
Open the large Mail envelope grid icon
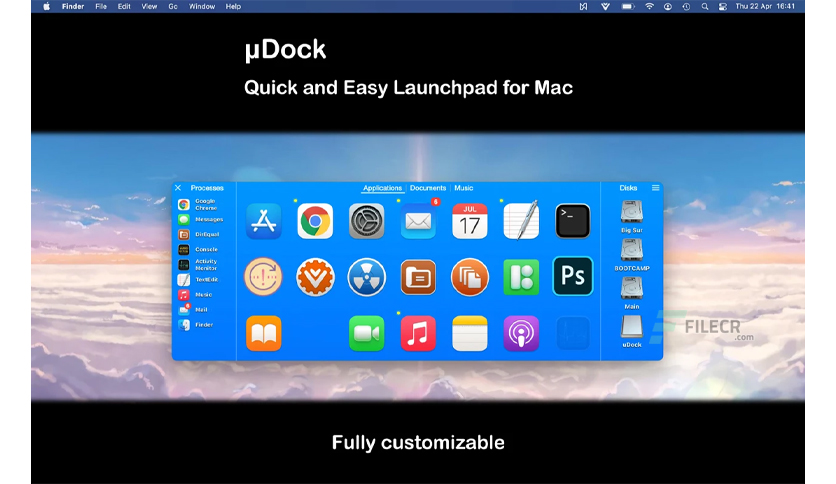[x=418, y=221]
